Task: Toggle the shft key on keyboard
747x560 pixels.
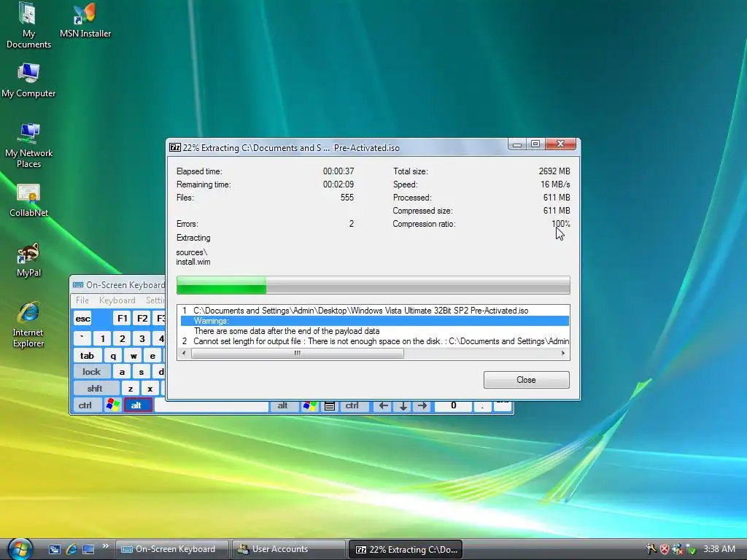Action: [96, 388]
